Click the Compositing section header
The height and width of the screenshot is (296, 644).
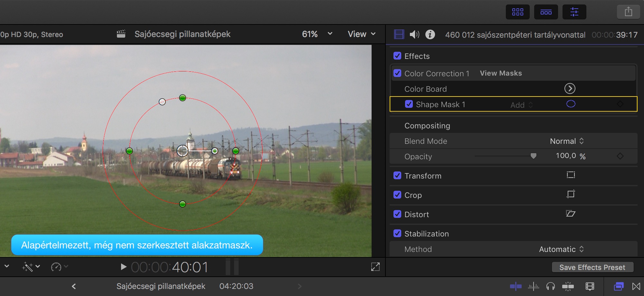427,125
